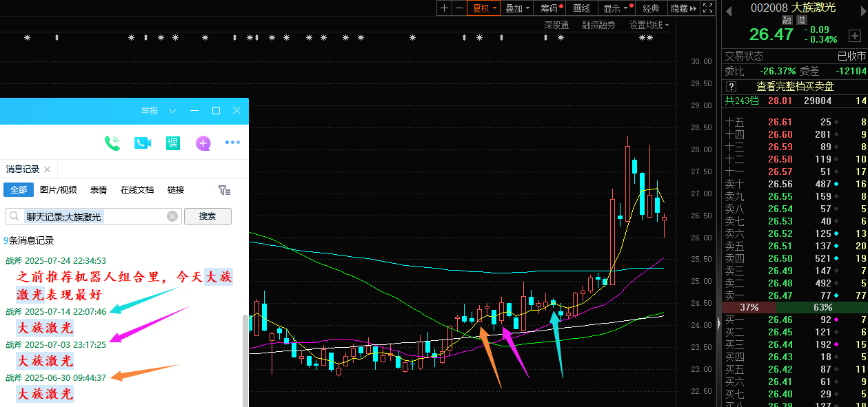Click the 63% buy ratio bar
Viewport: 868px width, 407px height.
coord(821,307)
